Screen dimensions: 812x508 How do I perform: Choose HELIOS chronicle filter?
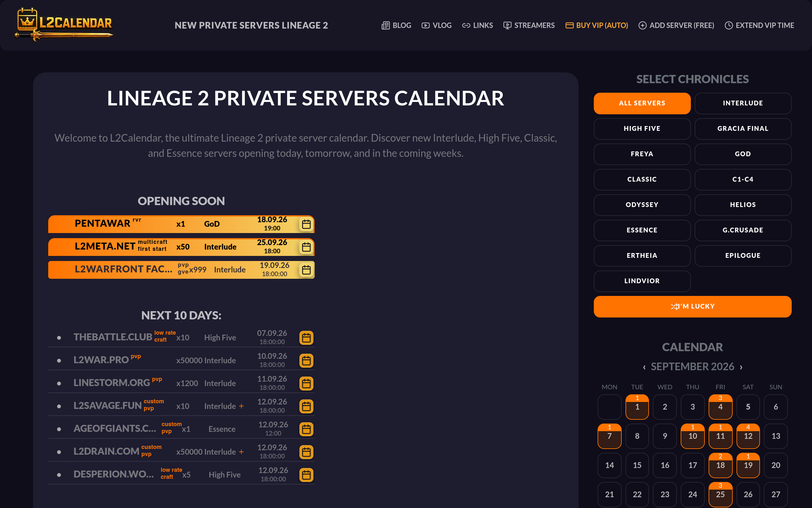pyautogui.click(x=743, y=204)
